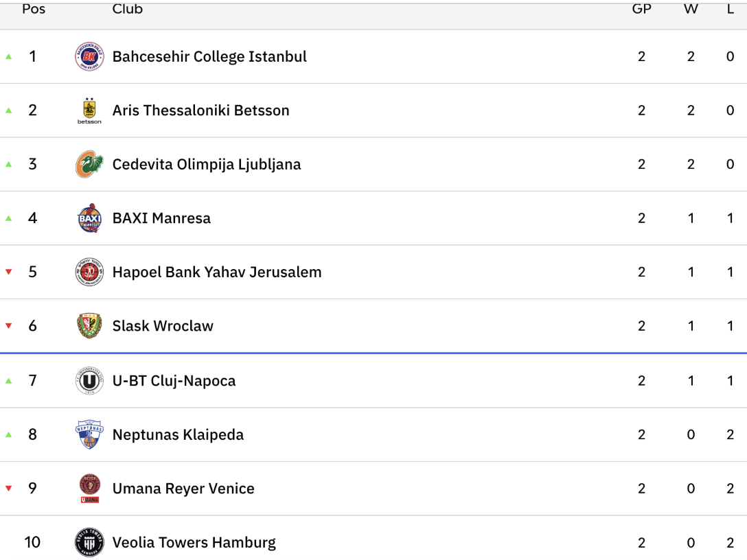
Task: Click the Veolia Towers Hamburg club name
Action: click(x=194, y=542)
